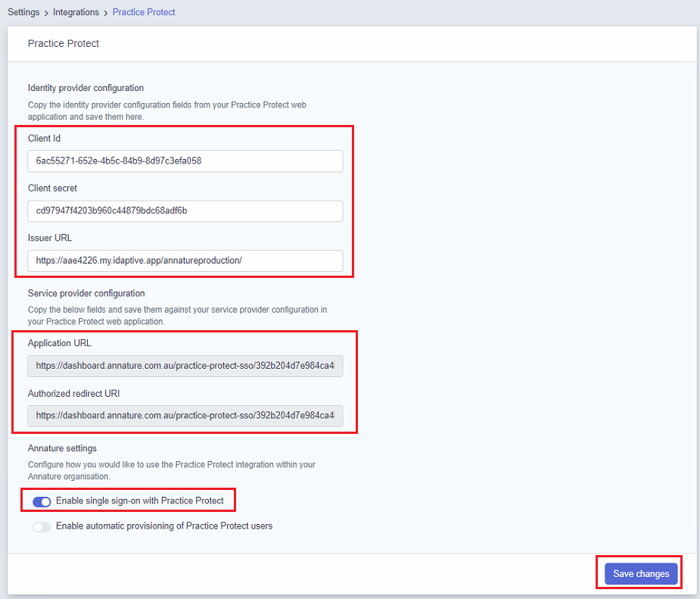Click the Client secret label
Image resolution: width=700 pixels, height=599 pixels.
(52, 188)
